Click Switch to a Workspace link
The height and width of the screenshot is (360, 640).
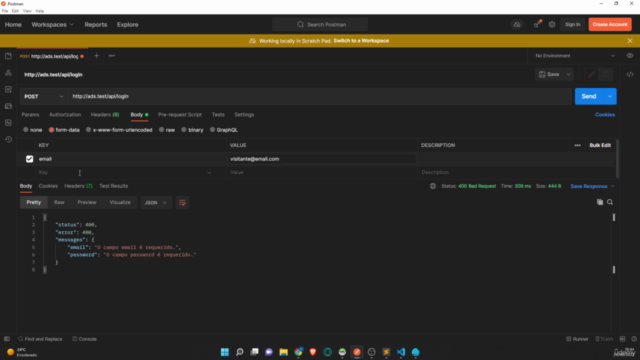point(361,41)
